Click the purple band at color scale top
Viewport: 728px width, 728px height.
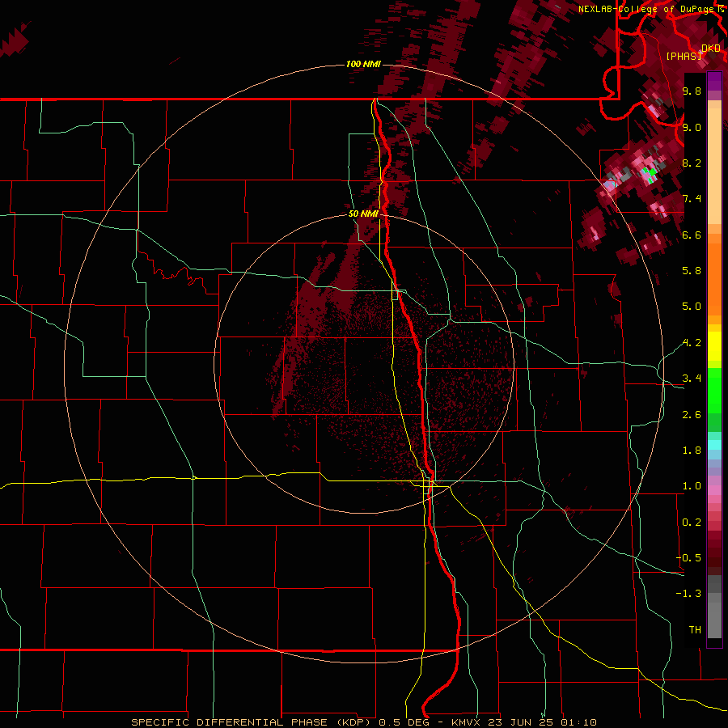click(x=714, y=81)
